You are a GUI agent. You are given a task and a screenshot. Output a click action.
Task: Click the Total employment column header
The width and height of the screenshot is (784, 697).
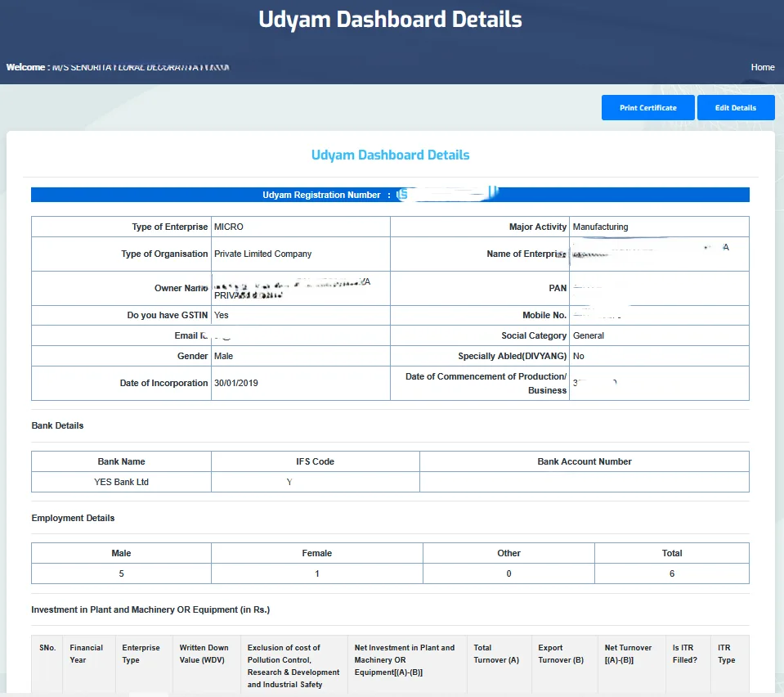coord(671,553)
